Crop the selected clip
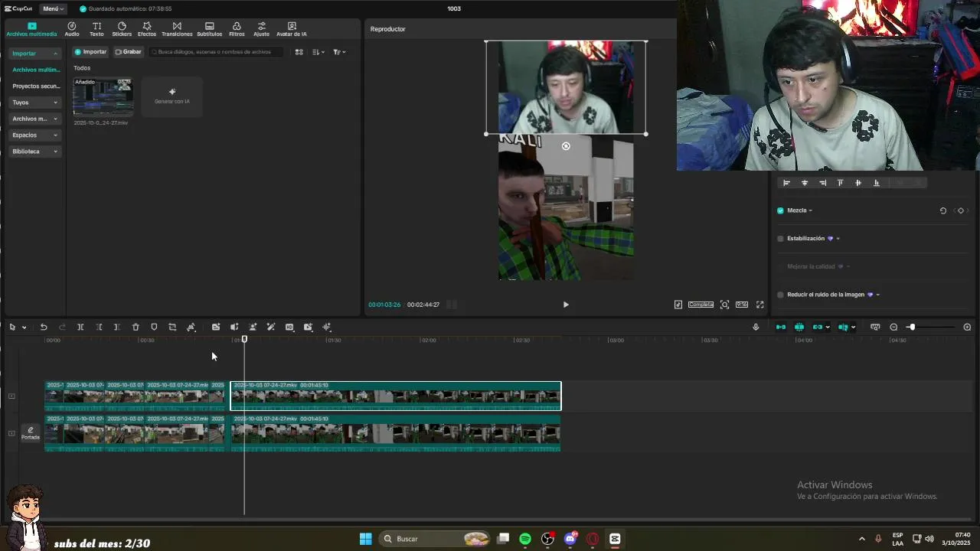This screenshot has height=551, width=980. point(172,328)
